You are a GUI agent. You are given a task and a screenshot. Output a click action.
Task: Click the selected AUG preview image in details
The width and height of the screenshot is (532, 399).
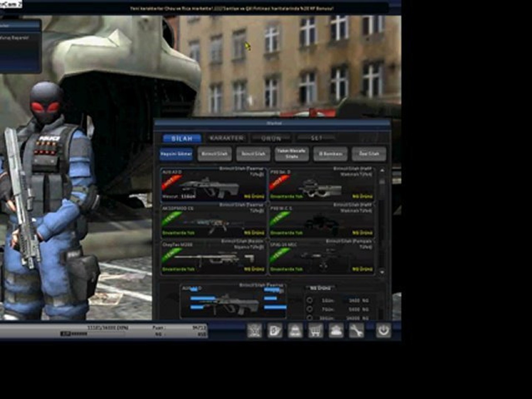[x=233, y=301]
